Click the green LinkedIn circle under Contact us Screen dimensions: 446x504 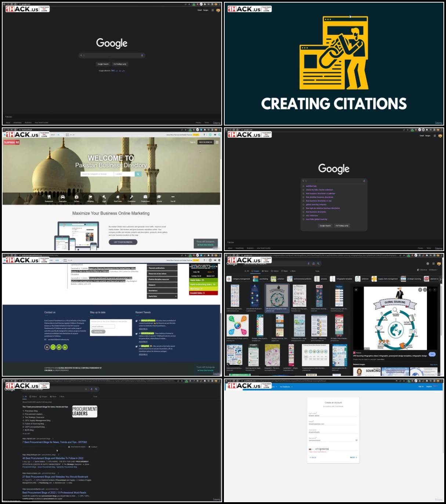click(x=65, y=347)
